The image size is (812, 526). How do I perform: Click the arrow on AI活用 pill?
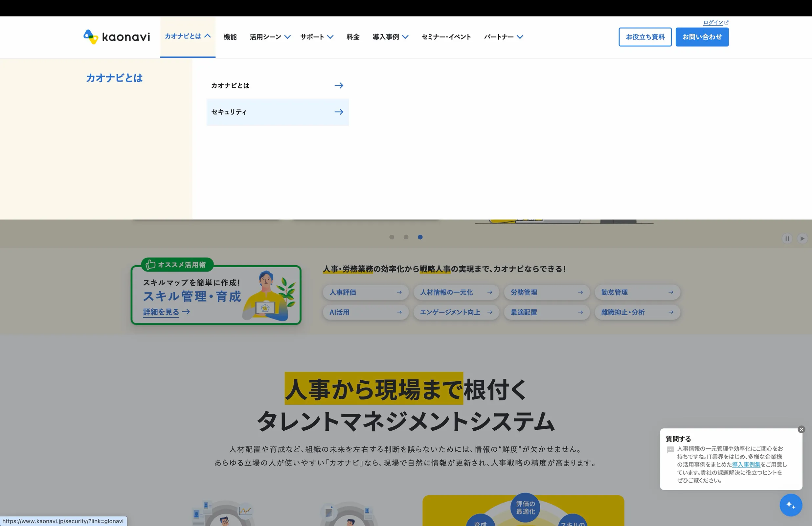pos(399,312)
